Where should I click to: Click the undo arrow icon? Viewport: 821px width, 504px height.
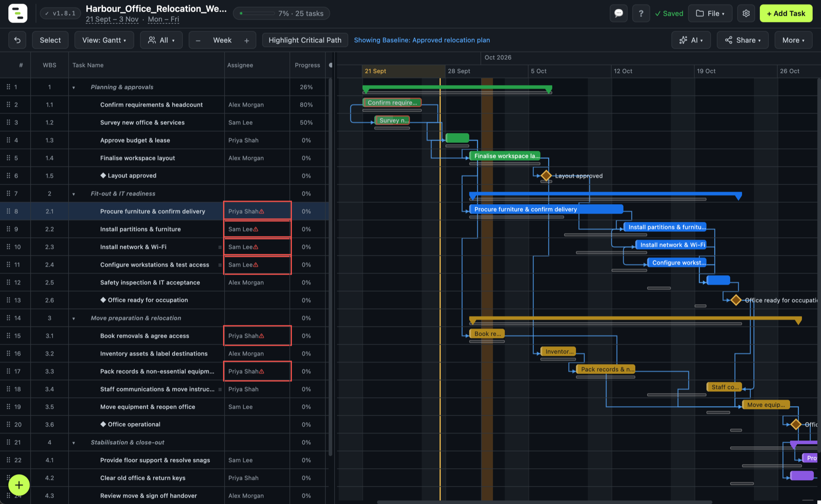(17, 40)
